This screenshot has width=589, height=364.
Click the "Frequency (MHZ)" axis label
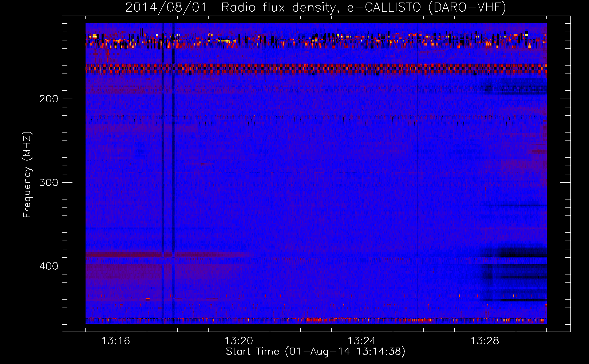tap(27, 174)
